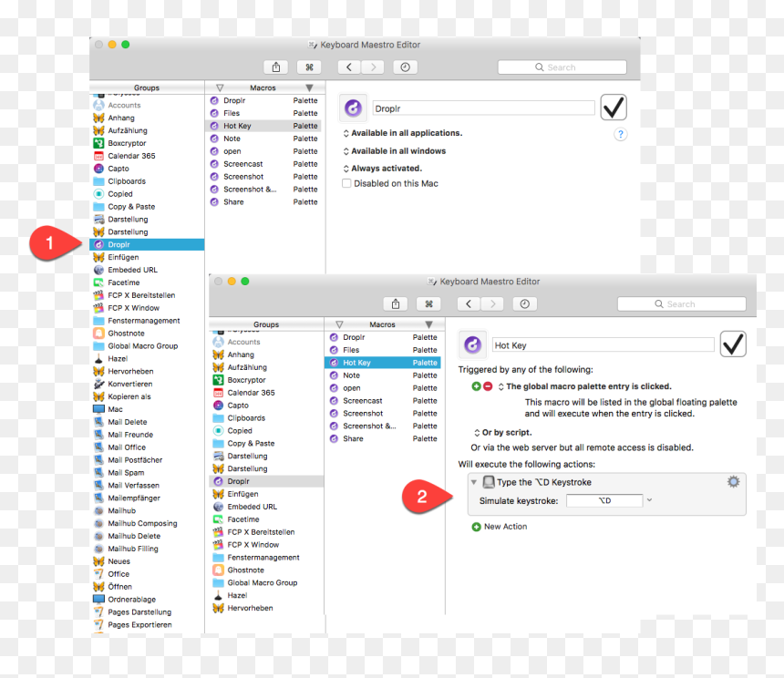This screenshot has width=784, height=678.
Task: Open the Available in all applications popup
Action: 402,133
